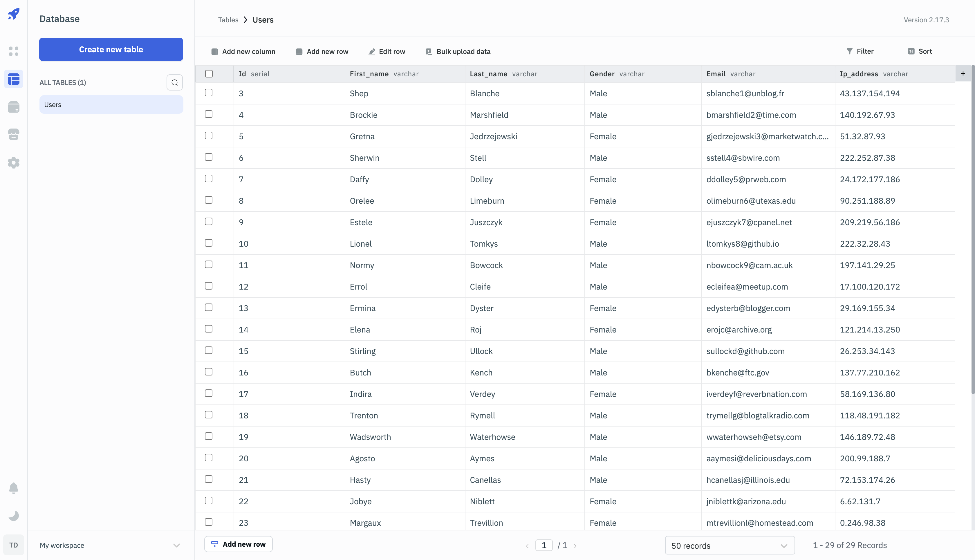Image resolution: width=975 pixels, height=560 pixels.
Task: Open the apps dashboard grid icon
Action: coord(13,51)
